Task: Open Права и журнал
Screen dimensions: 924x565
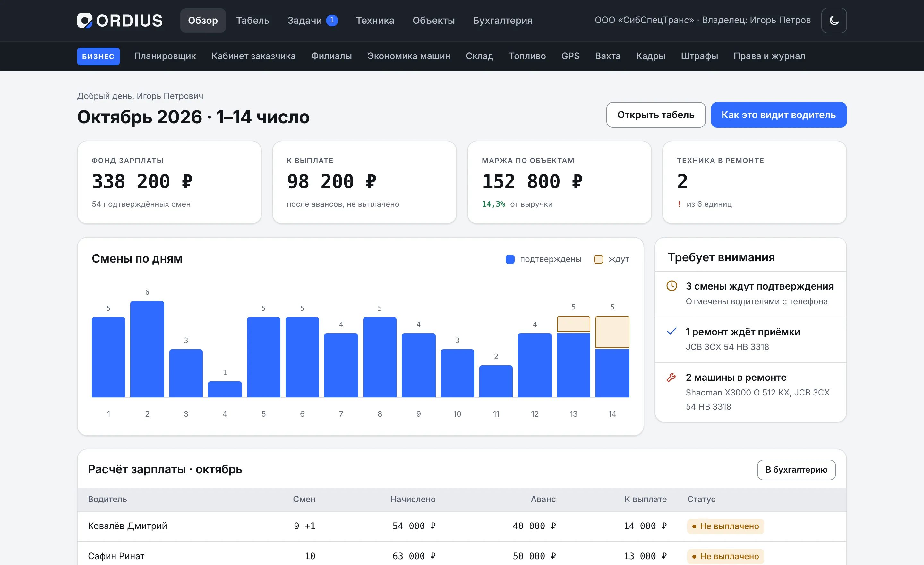Action: pos(769,56)
